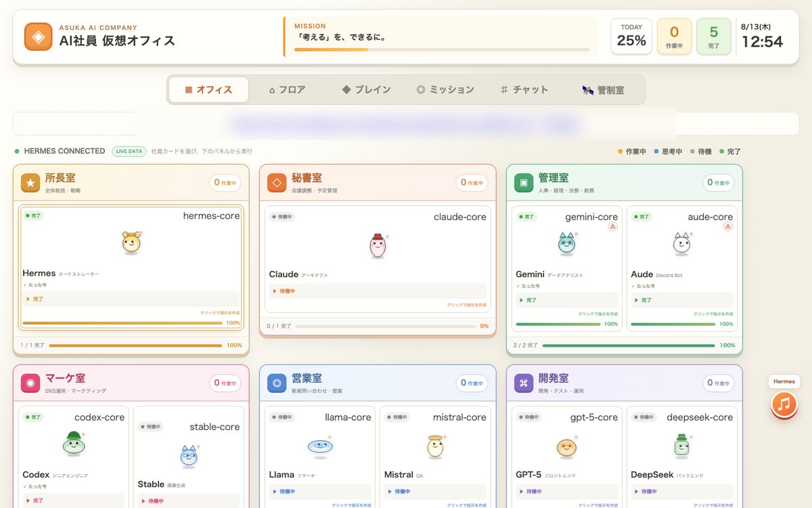The height and width of the screenshot is (508, 812).
Task: Click the diamond icon of 秘書室
Action: (x=277, y=183)
